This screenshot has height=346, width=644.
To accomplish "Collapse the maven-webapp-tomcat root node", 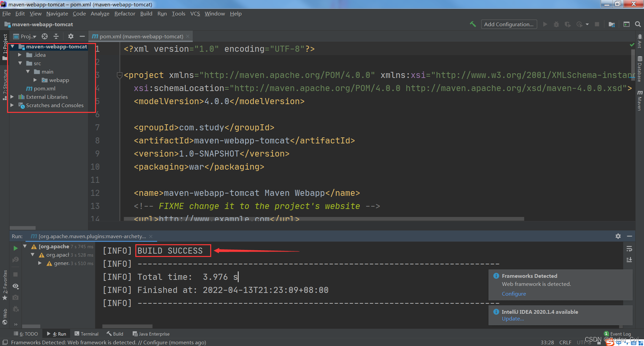I will (x=12, y=46).
